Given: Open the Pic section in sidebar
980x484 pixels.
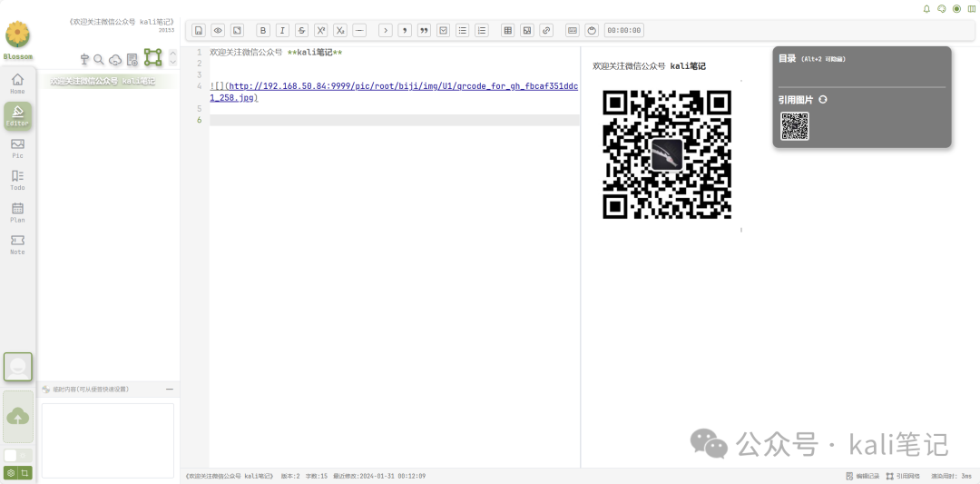Looking at the screenshot, I should click(17, 149).
